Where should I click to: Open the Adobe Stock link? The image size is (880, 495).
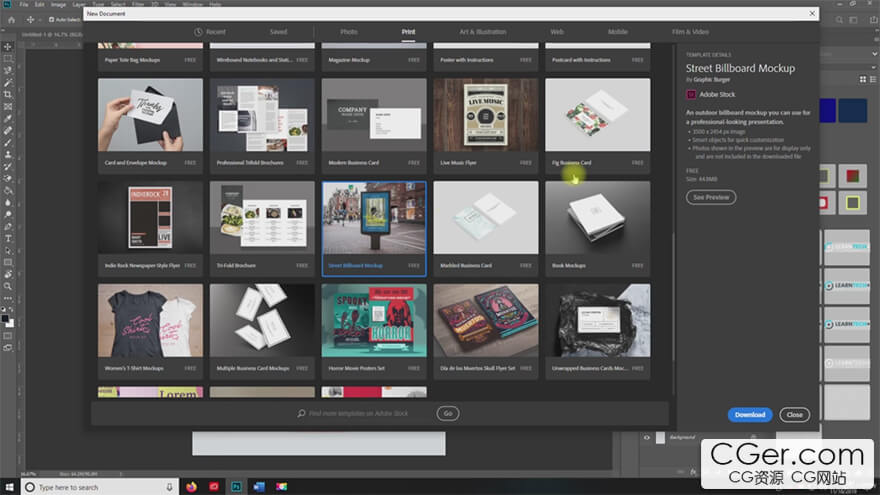[x=716, y=94]
